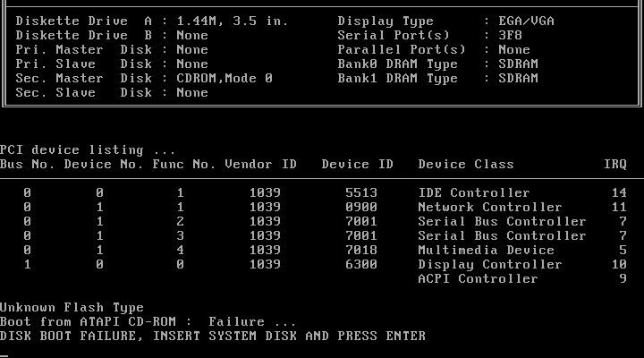Click the 'Display Type' label
644x358 pixels.
pyautogui.click(x=386, y=21)
